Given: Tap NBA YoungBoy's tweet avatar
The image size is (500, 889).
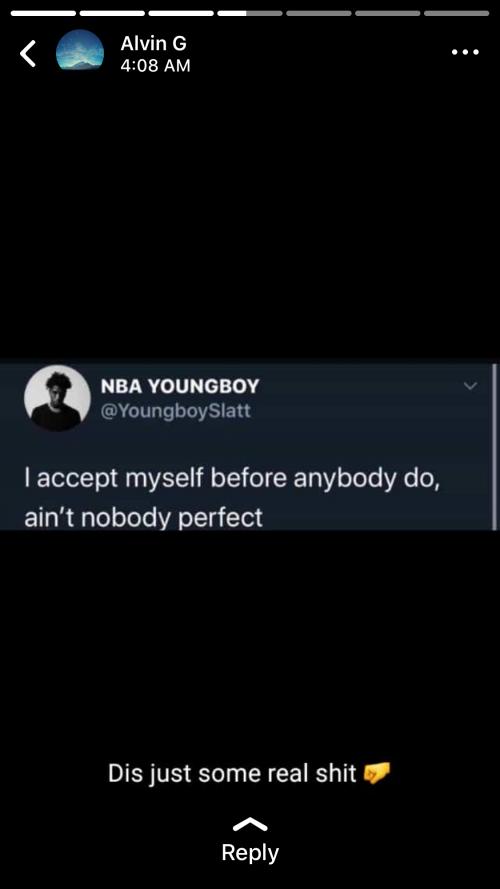Looking at the screenshot, I should [57, 398].
